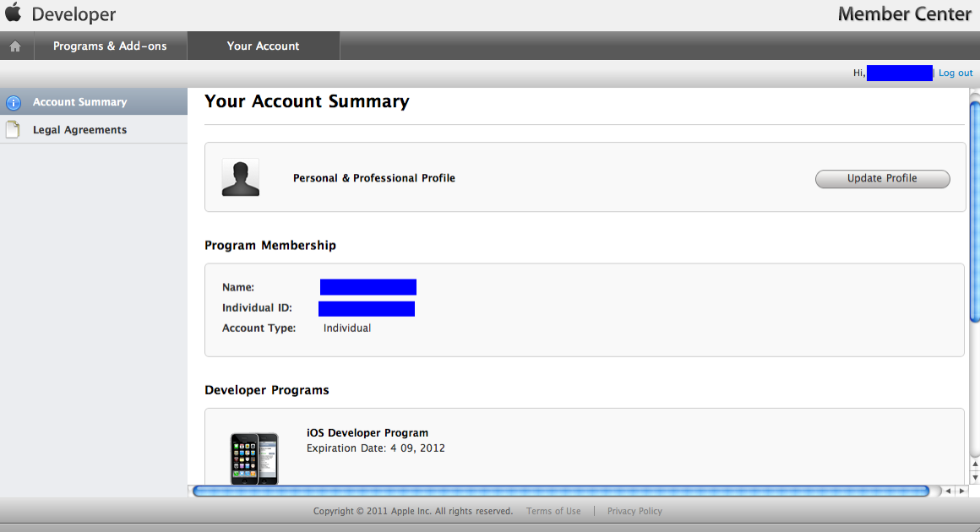This screenshot has height=532, width=980.
Task: Open Legal Agreements in sidebar
Action: coord(94,129)
